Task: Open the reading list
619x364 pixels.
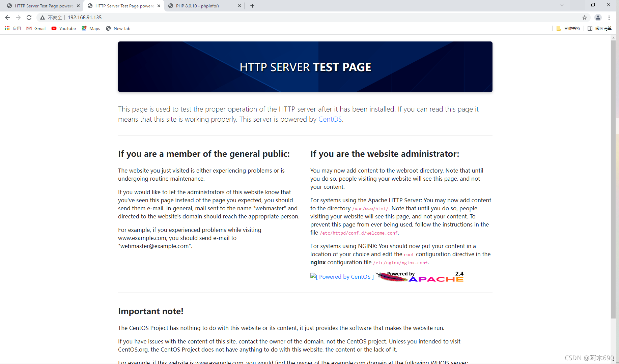Action: pos(599,28)
